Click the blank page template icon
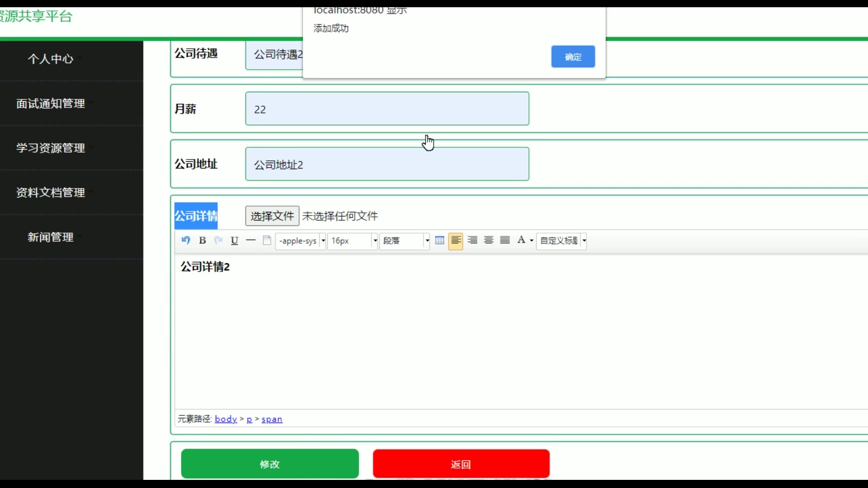The height and width of the screenshot is (488, 868). [x=267, y=240]
